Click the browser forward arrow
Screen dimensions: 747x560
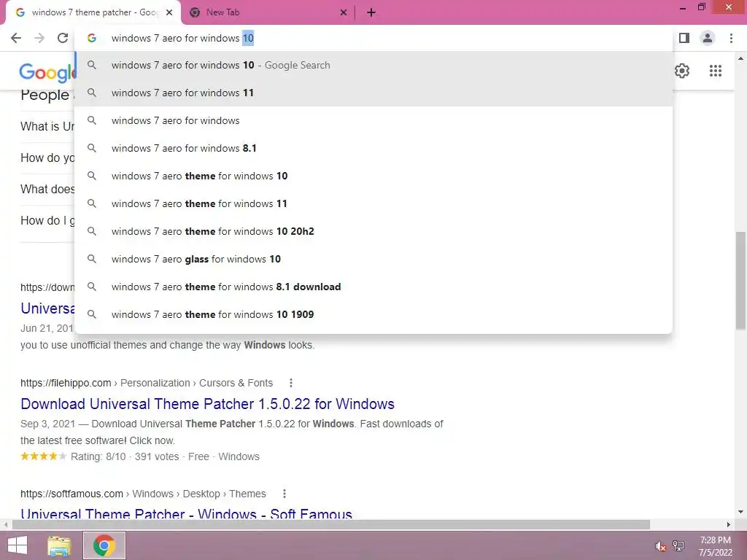point(39,38)
